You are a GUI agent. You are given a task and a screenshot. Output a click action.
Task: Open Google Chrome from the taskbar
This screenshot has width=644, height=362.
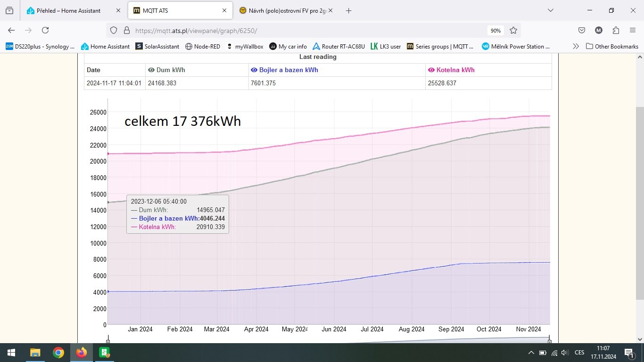[x=58, y=352]
